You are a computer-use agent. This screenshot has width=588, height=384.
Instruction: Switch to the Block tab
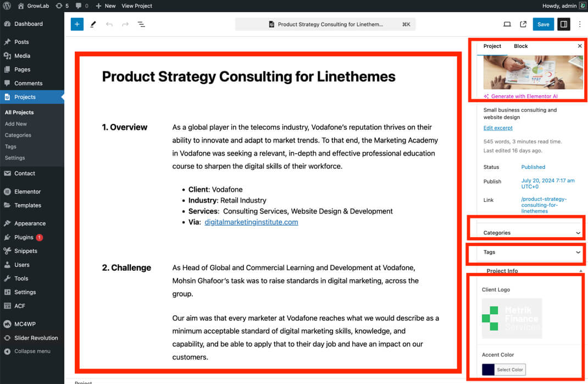coord(520,46)
